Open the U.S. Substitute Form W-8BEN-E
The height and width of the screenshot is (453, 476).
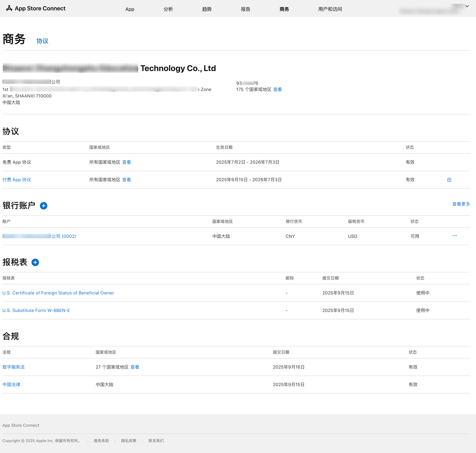[x=36, y=311]
